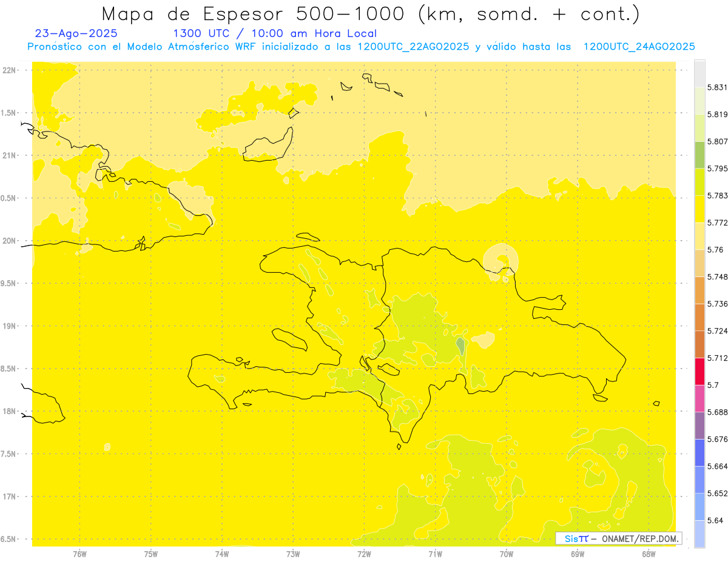728x562 pixels.
Task: Click the legend value '5.676'
Action: click(717, 439)
